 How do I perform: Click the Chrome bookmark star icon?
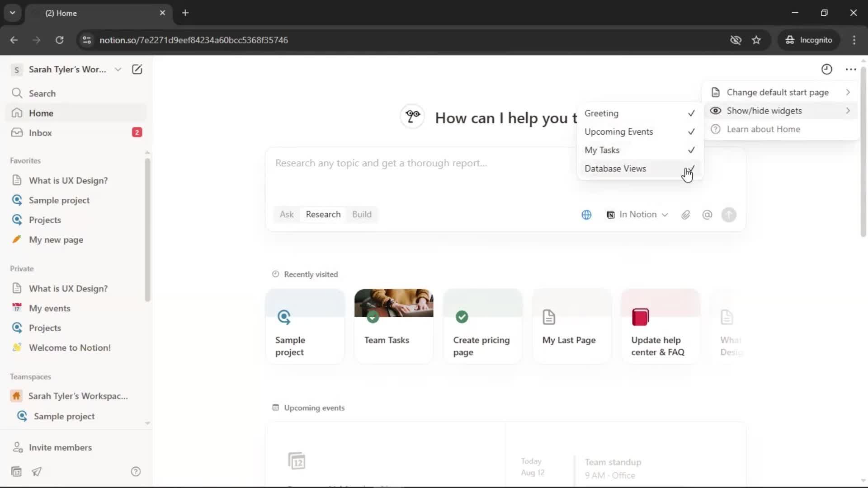pyautogui.click(x=756, y=40)
